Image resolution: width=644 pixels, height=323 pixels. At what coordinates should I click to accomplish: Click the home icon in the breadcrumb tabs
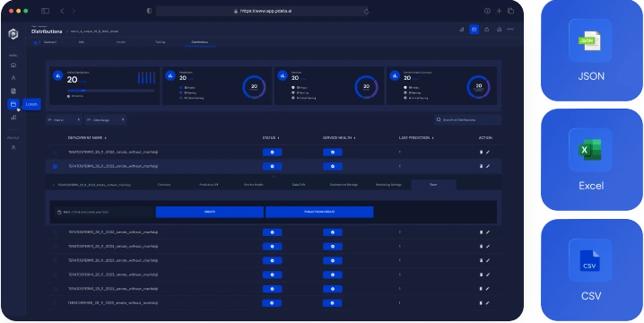pyautogui.click(x=35, y=42)
